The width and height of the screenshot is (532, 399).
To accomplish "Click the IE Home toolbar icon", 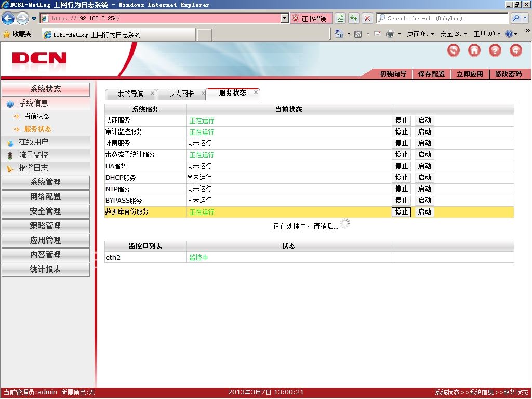I will coord(339,34).
